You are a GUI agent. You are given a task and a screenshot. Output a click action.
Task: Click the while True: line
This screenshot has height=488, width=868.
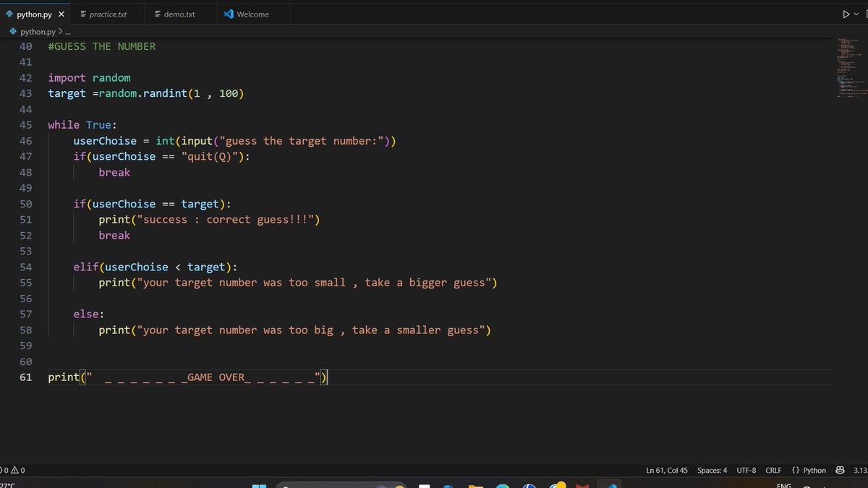(82, 125)
